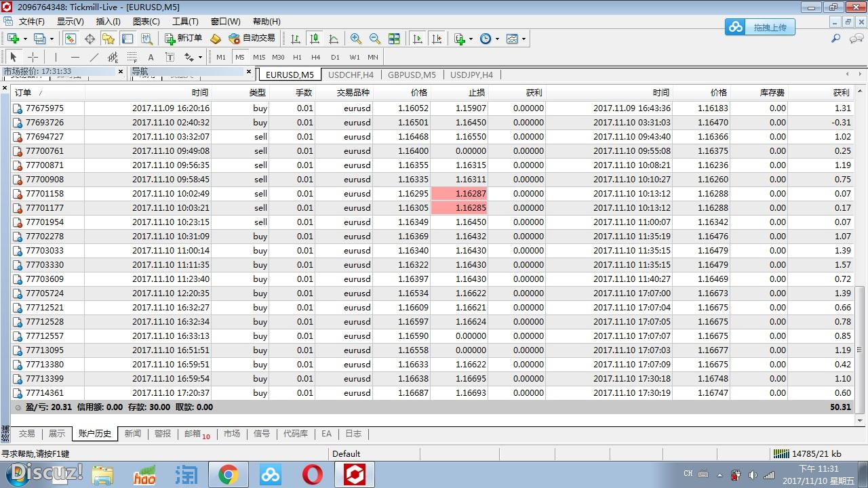Click the 新订单 new order button
Viewport: 868px width, 488px height.
(x=183, y=39)
